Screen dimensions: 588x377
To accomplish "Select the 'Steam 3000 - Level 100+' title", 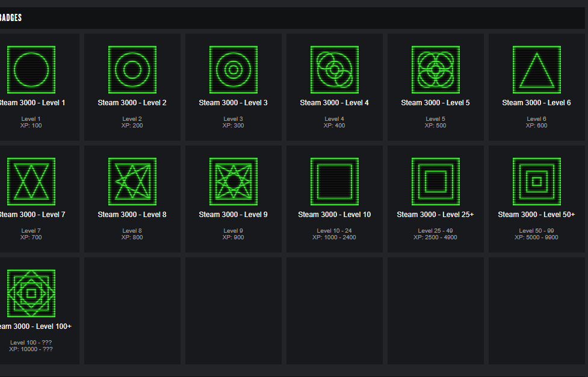I will tap(36, 326).
